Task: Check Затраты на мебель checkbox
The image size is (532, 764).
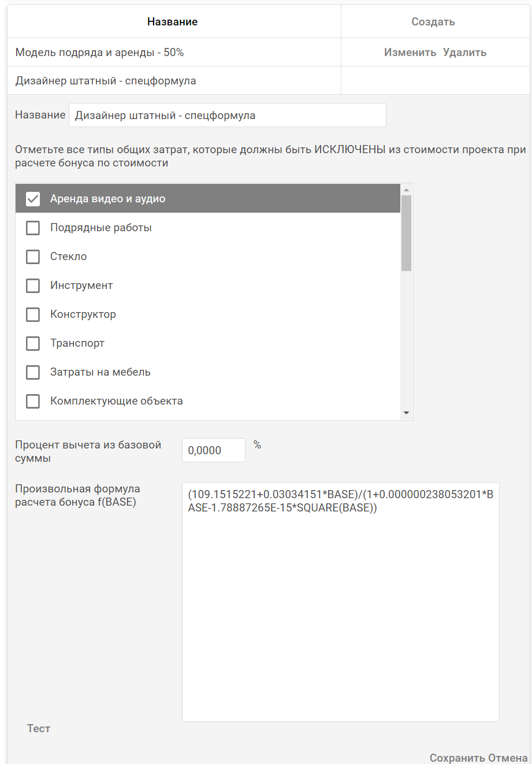Action: (33, 372)
